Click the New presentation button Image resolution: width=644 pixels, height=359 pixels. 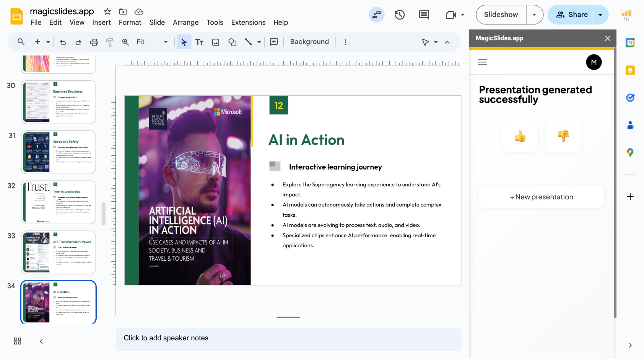541,197
